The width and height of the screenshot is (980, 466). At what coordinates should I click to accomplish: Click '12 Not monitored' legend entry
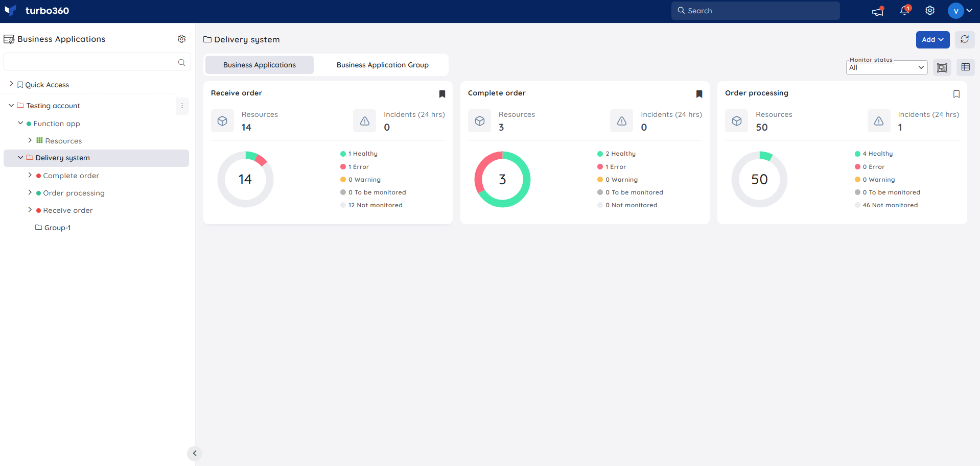tap(371, 205)
